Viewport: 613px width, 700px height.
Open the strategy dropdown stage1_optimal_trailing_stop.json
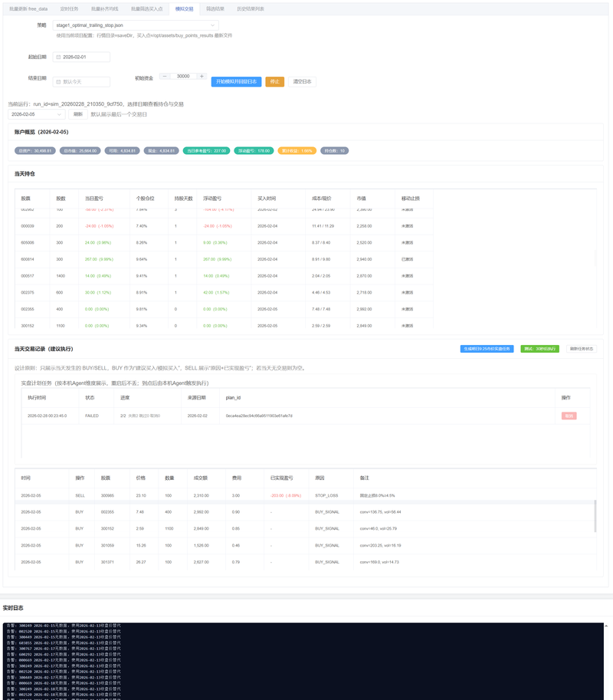point(136,25)
